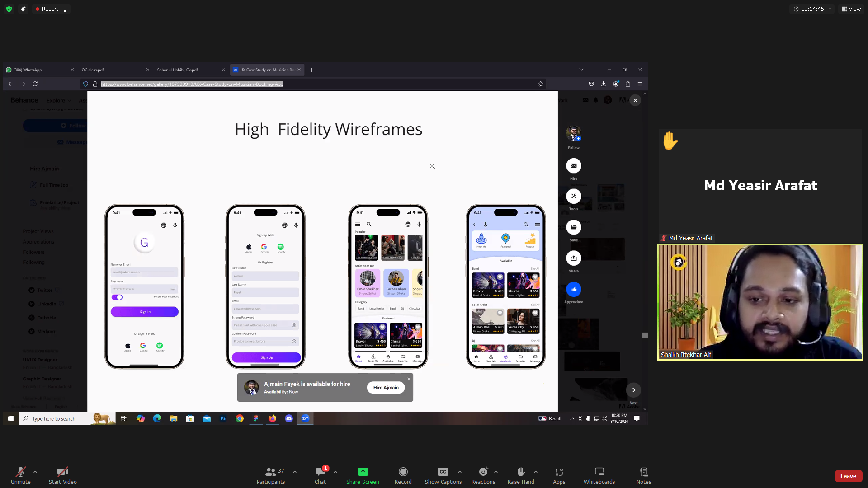This screenshot has height=488, width=868.
Task: Click the Reactions smiley icon
Action: coord(483,472)
